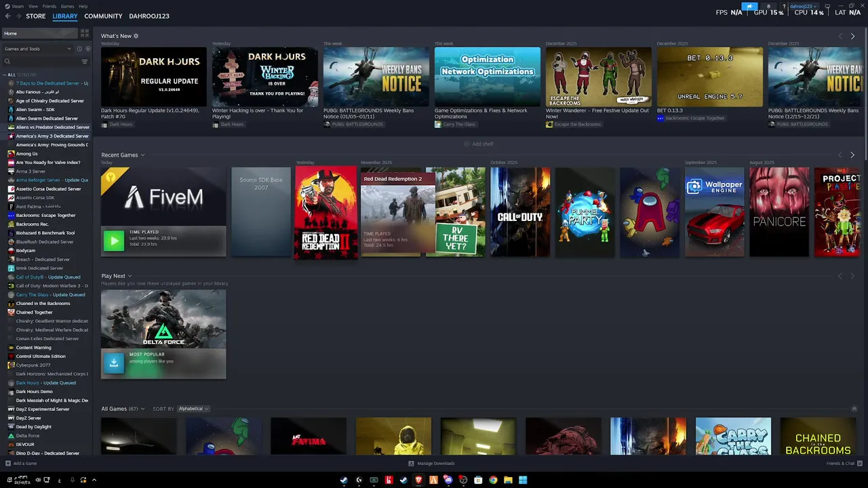Go to the STORE tab
This screenshot has width=868, height=488.
36,16
